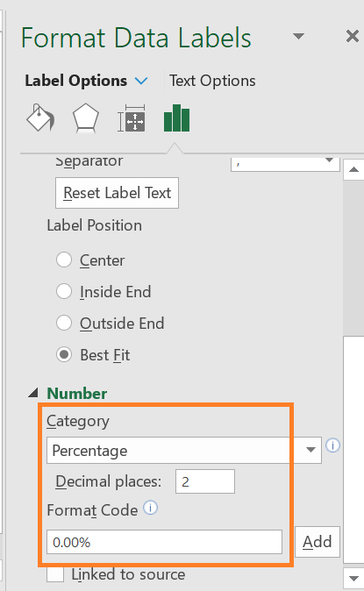This screenshot has width=364, height=591.
Task: Click Reset Label Text button
Action: (117, 193)
